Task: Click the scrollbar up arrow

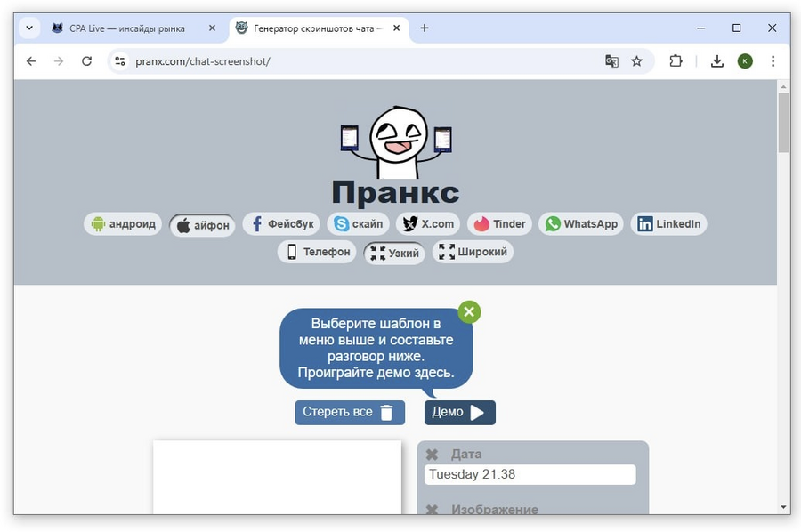Action: [783, 86]
